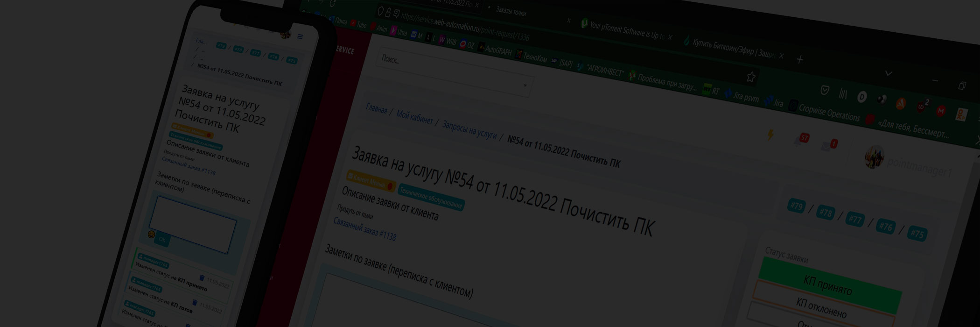980x327 pixels.
Task: Expand the search box dropdown arrow
Action: coord(525,85)
